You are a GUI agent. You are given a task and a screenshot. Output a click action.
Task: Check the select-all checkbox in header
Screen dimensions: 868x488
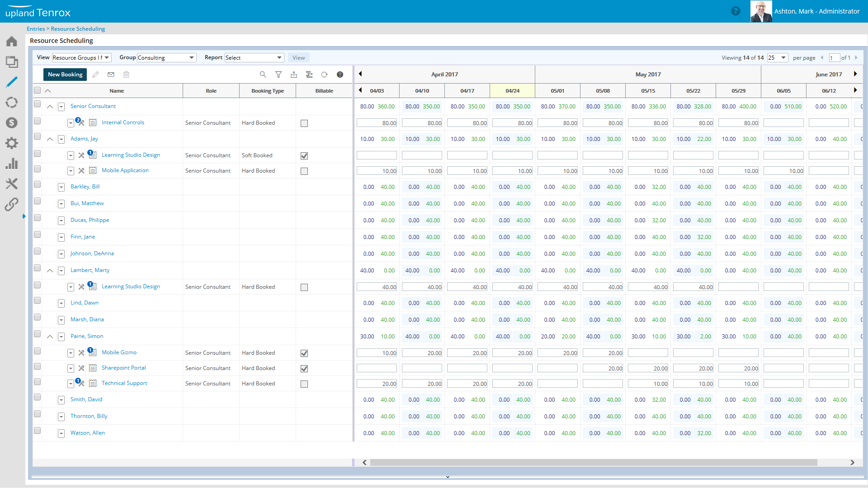pos(38,90)
